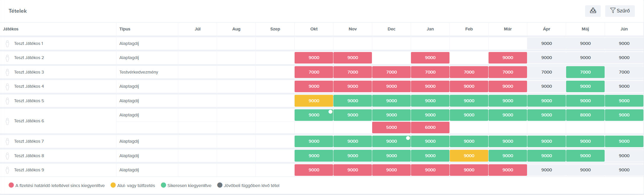Screen dimensions: 644x195
Task: Click the Játékos column header
Action: [x=11, y=29]
